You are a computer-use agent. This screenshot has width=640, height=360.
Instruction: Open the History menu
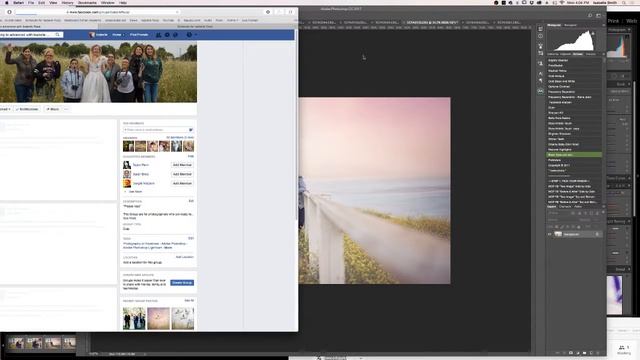pos(67,2)
